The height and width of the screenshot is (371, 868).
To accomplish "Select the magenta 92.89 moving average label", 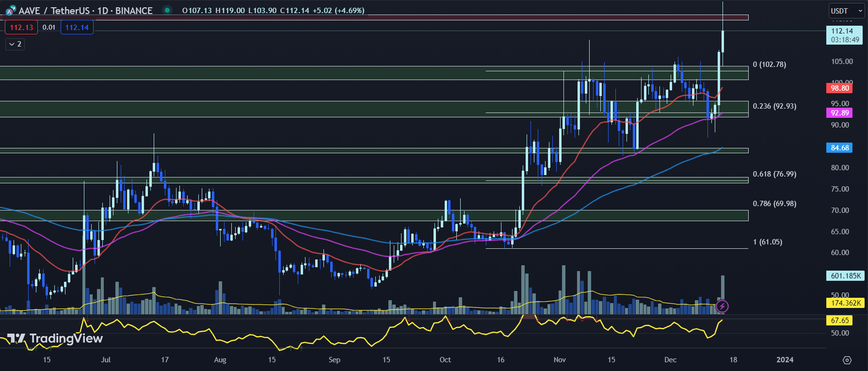I will click(x=840, y=113).
